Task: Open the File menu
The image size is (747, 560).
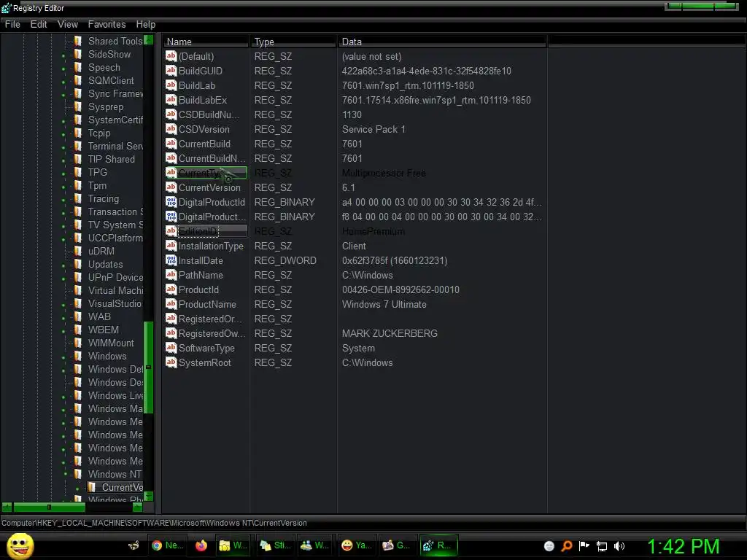Action: (12, 24)
